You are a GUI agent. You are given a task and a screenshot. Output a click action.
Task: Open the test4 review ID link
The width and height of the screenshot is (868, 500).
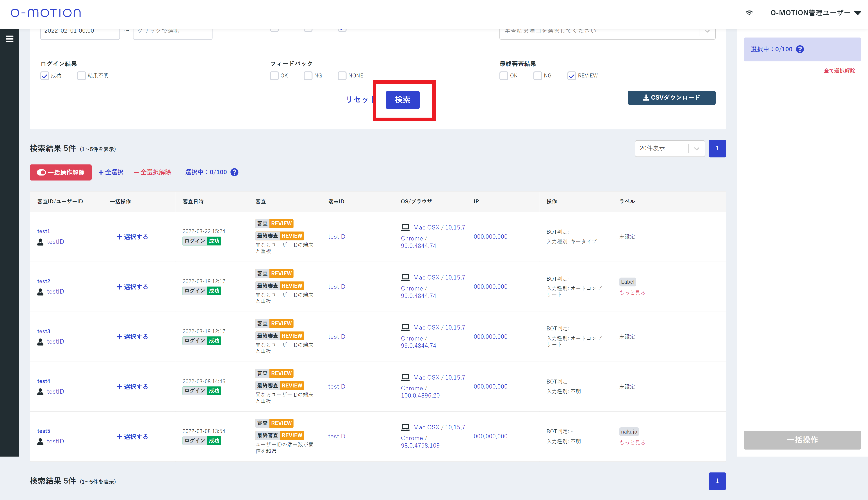44,381
